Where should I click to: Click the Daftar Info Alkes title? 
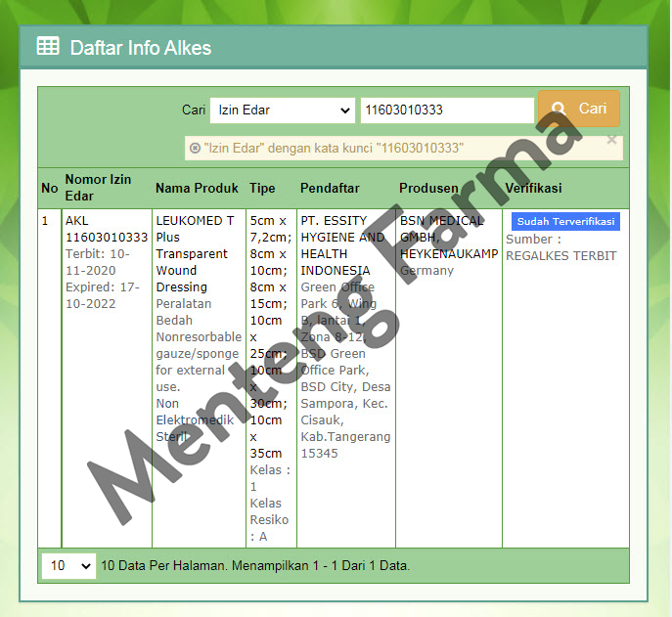[x=141, y=48]
